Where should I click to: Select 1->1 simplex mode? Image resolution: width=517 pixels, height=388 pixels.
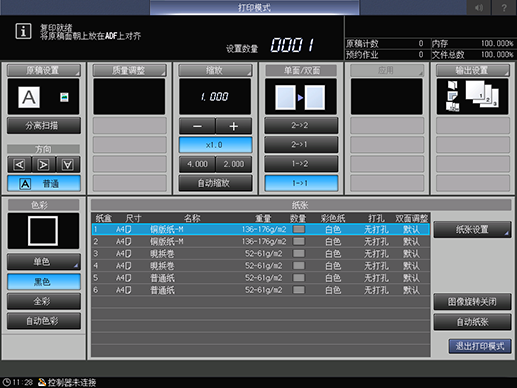[301, 183]
